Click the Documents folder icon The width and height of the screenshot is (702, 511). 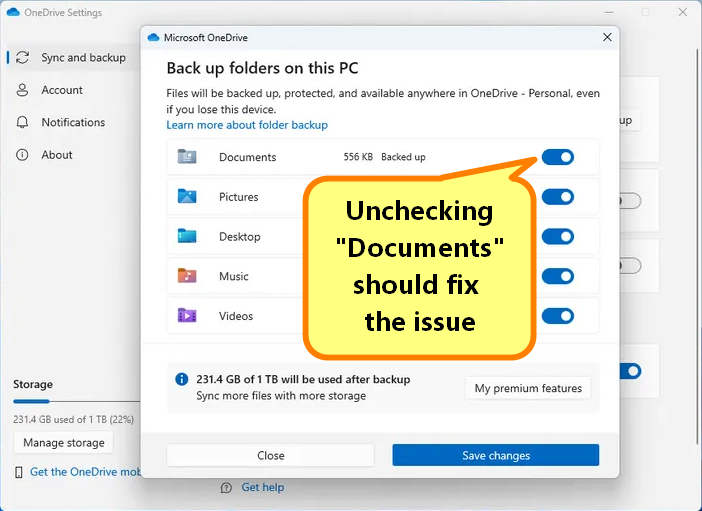tap(187, 157)
